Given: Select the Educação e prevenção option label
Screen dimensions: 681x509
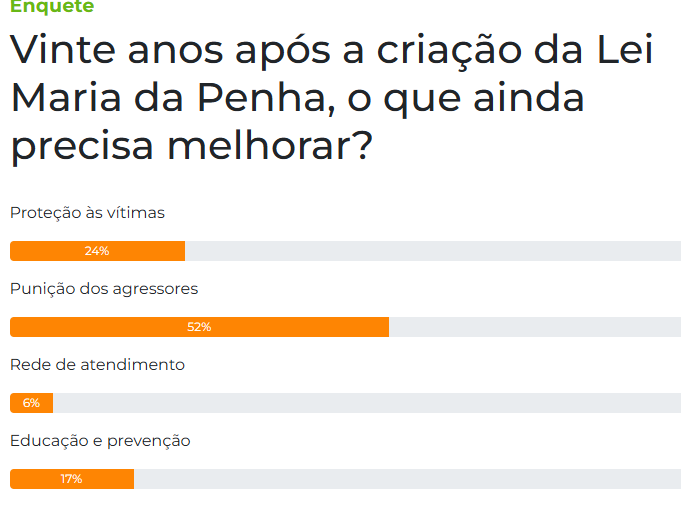Looking at the screenshot, I should coord(100,441).
